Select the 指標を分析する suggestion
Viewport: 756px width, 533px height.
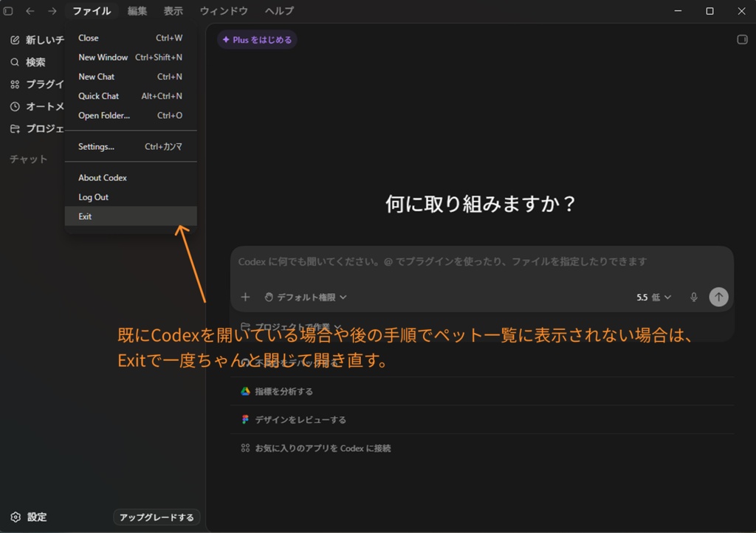(x=482, y=391)
